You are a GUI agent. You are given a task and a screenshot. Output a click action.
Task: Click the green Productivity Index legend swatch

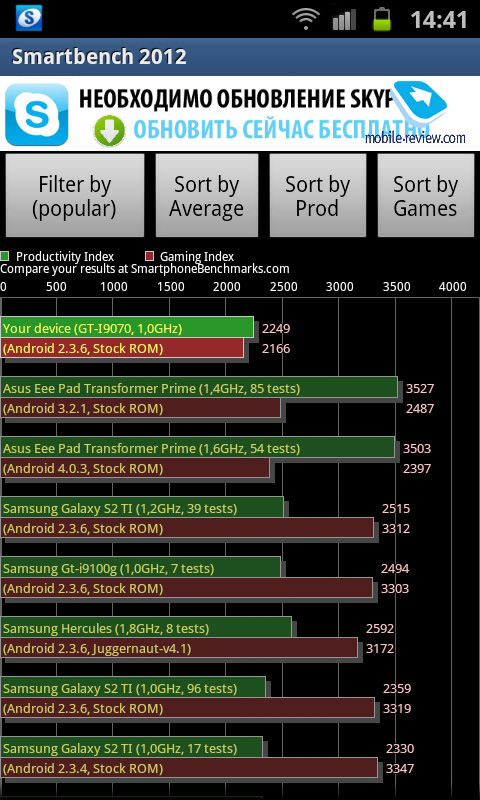(5, 256)
